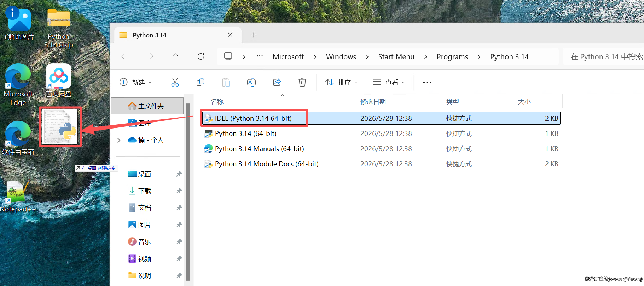Open Documents (文档) in sidebar
Image resolution: width=644 pixels, height=286 pixels.
[140, 208]
